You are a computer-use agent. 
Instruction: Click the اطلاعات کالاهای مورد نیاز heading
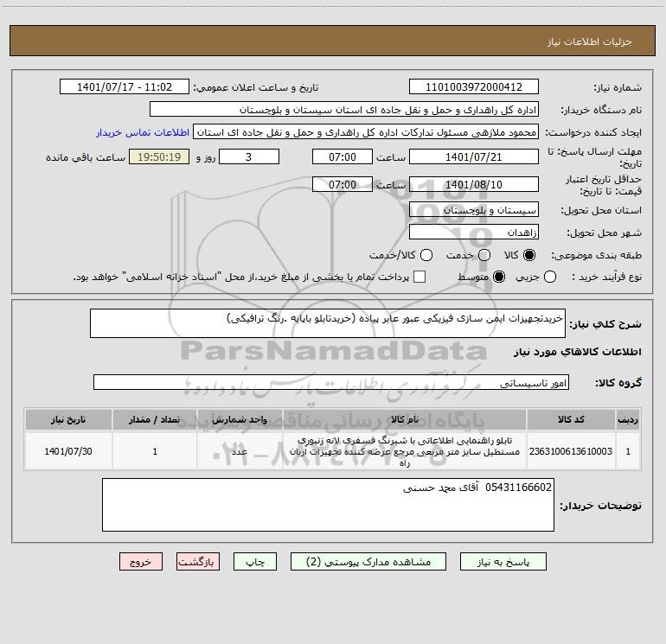[578, 352]
